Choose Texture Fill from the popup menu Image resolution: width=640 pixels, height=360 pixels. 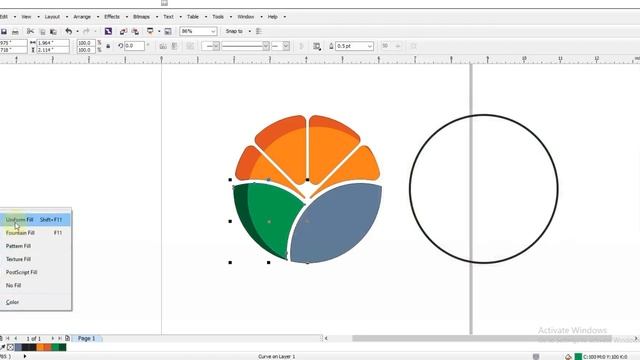tap(36, 259)
